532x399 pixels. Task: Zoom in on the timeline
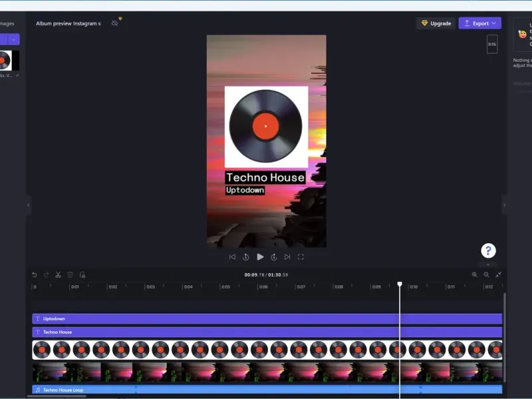click(475, 275)
